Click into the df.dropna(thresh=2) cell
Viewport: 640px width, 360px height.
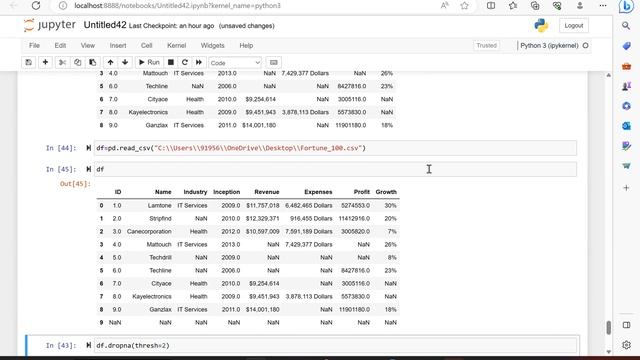[x=335, y=346]
